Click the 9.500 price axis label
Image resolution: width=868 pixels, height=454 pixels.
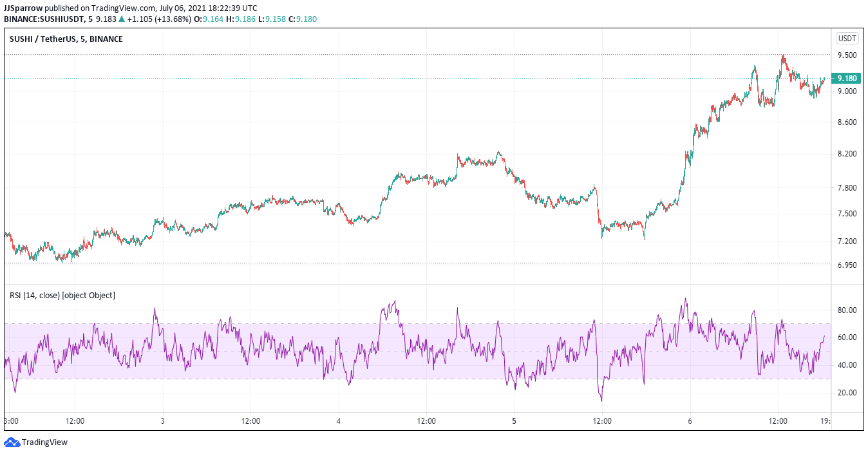(846, 55)
